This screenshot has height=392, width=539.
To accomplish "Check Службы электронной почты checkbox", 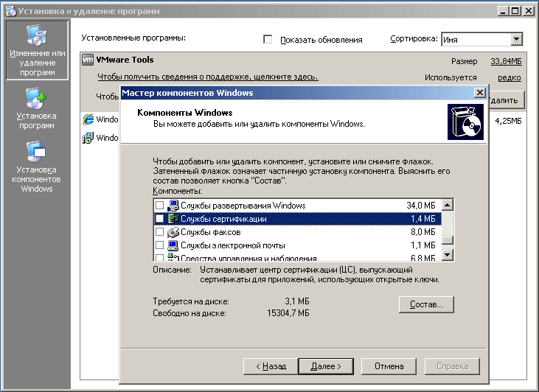I will coord(159,245).
